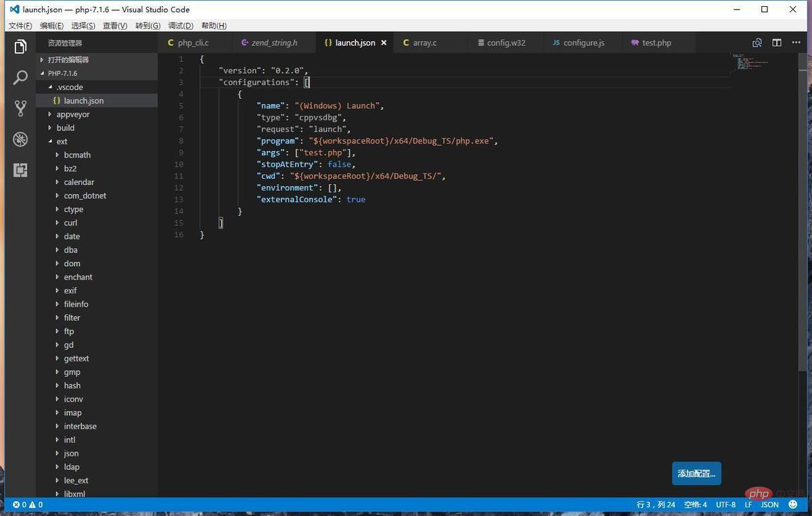
Task: Click the "externalConsole" line in editor
Action: (311, 199)
